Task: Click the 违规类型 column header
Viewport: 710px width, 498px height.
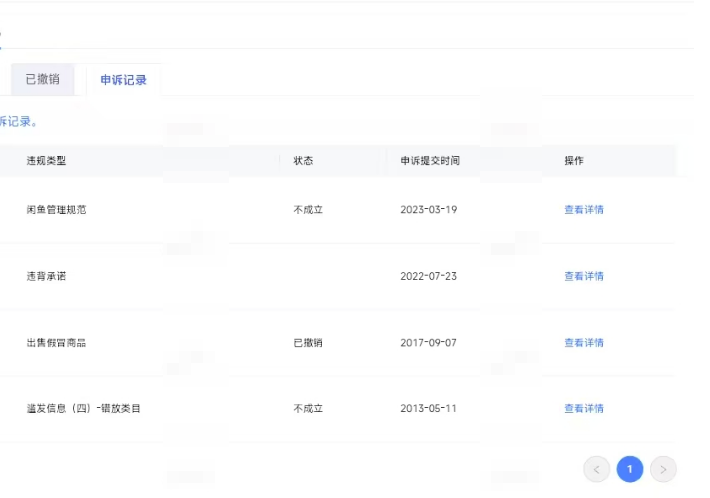Action: [47, 161]
